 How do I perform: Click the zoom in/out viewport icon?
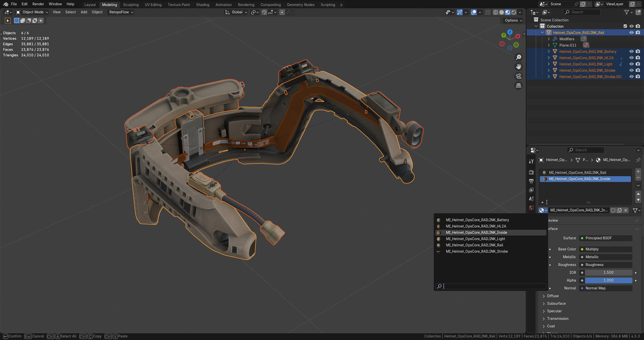click(x=518, y=57)
